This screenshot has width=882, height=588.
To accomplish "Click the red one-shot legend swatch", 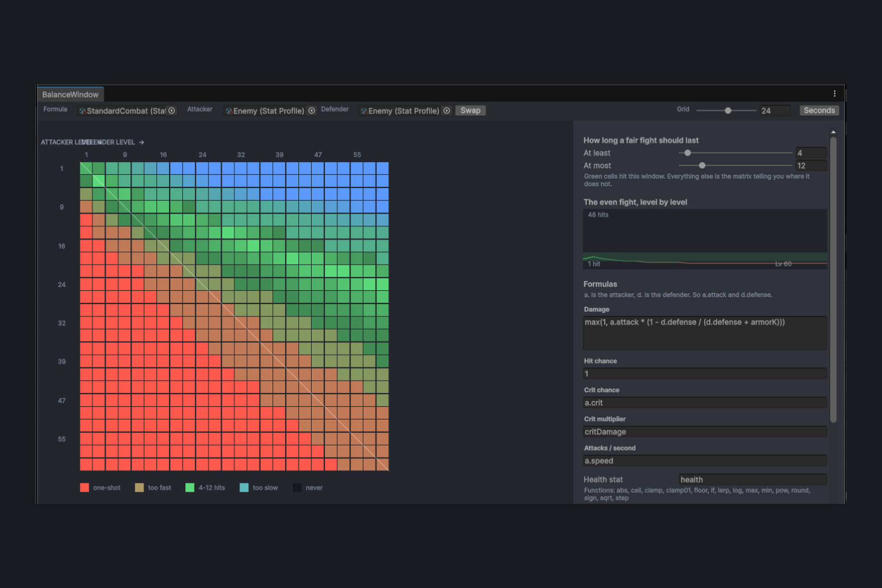I will coord(85,488).
